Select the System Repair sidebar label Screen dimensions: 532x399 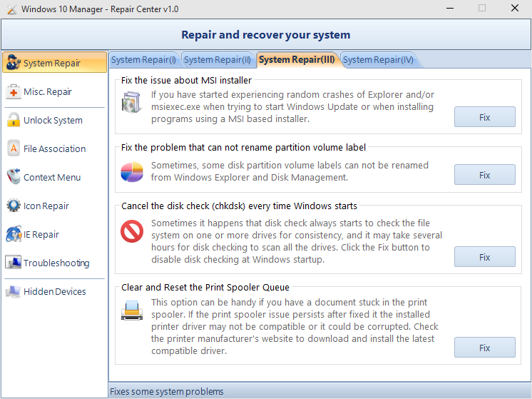[52, 63]
